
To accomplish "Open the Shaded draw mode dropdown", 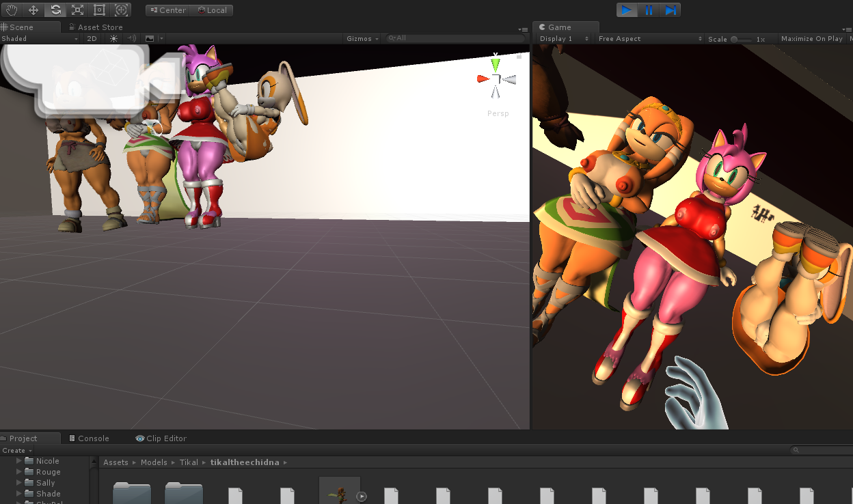I will (40, 39).
